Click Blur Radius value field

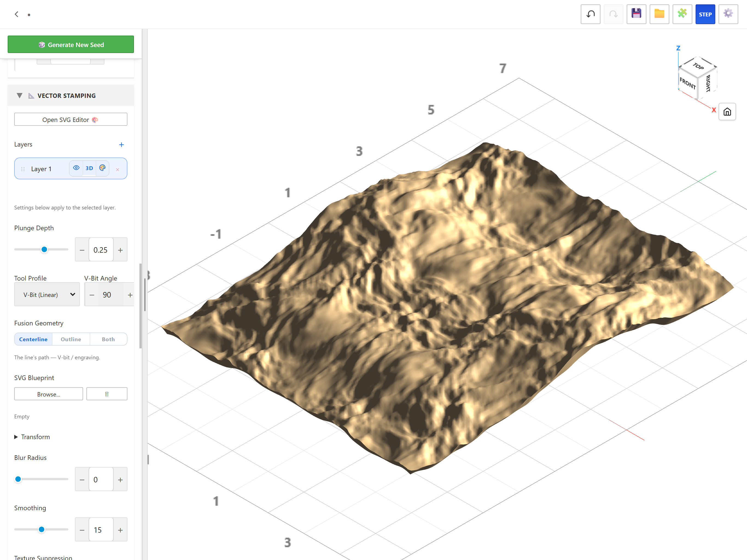click(101, 479)
